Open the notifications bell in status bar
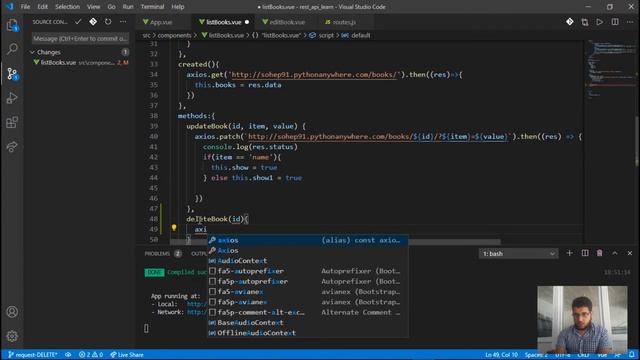 pyautogui.click(x=632, y=355)
